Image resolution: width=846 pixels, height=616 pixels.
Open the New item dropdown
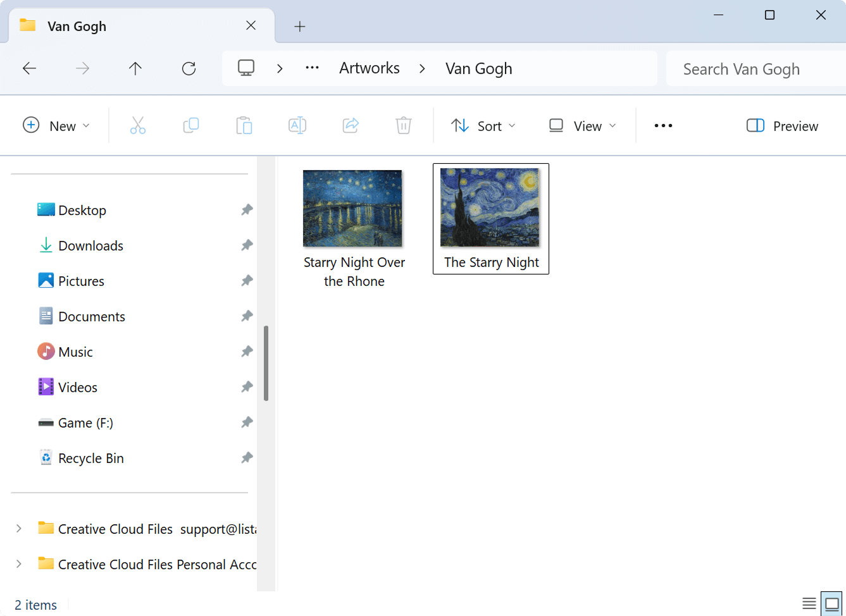56,125
